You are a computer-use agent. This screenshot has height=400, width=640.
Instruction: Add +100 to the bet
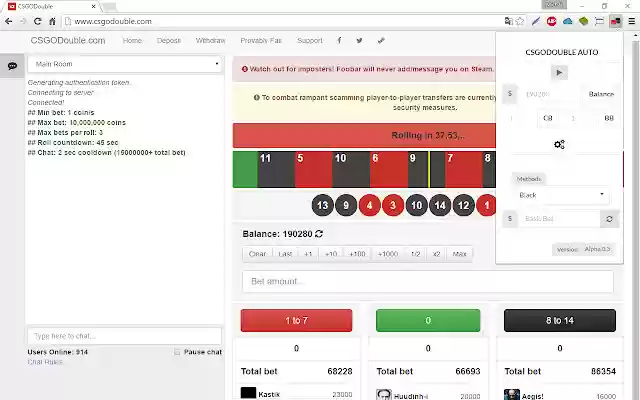pyautogui.click(x=357, y=254)
